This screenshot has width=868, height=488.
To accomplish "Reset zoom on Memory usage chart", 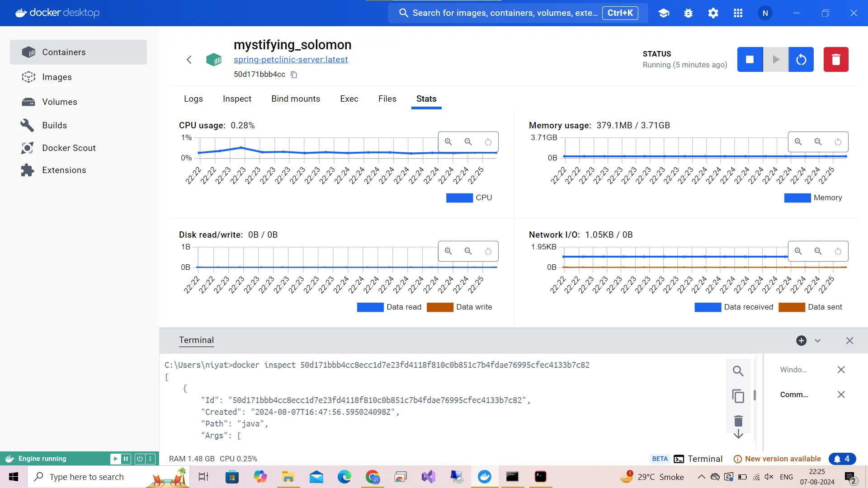I will click(x=838, y=142).
